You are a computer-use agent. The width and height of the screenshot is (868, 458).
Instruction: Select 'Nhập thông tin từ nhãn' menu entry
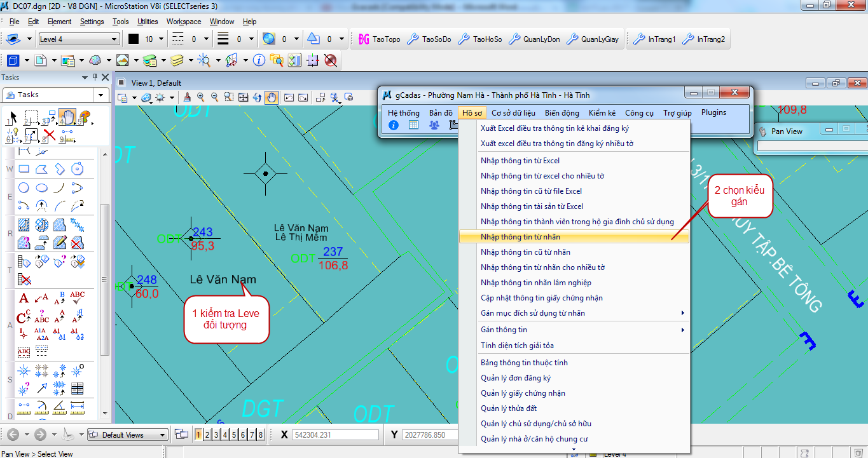tap(521, 237)
